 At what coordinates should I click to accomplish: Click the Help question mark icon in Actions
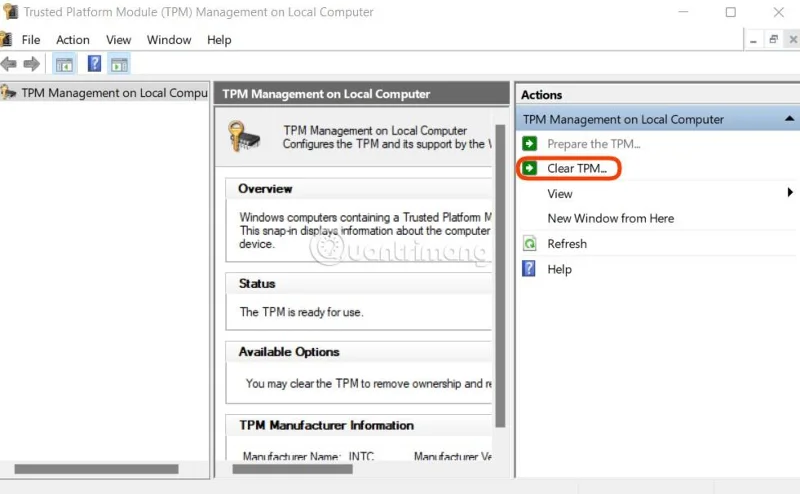529,268
